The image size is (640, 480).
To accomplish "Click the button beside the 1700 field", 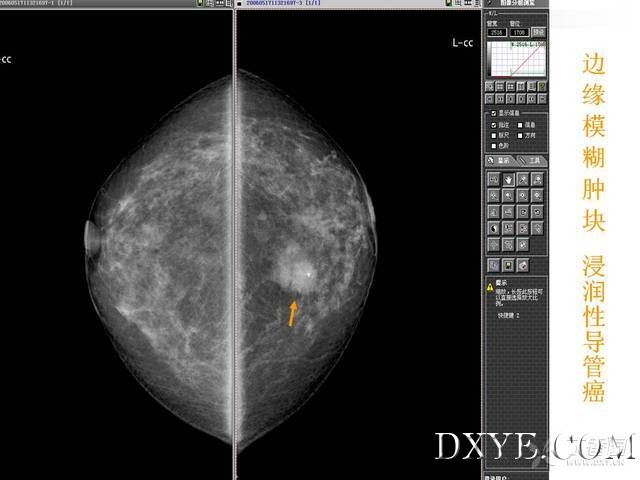I will [540, 32].
